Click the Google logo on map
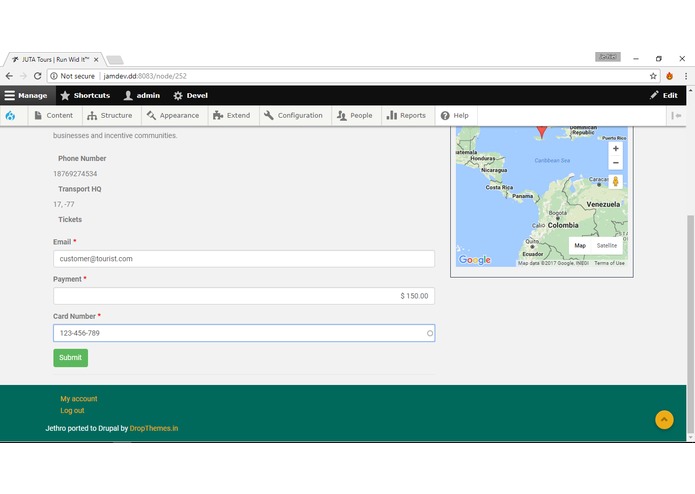This screenshot has width=695, height=494. [475, 260]
